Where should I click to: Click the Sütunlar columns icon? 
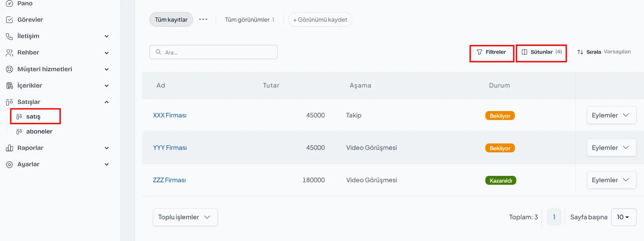524,52
